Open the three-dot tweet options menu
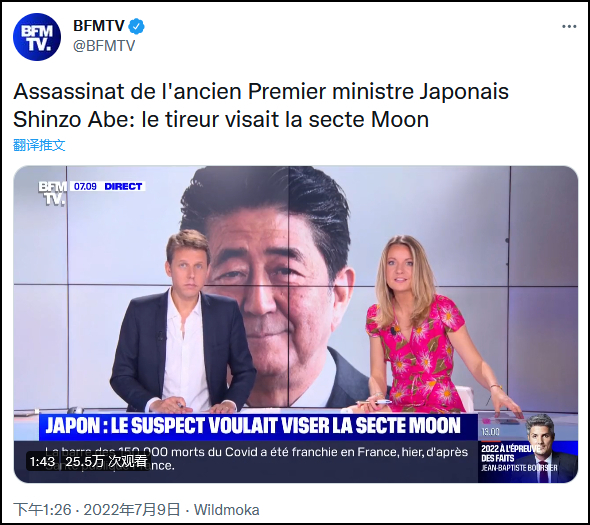The height and width of the screenshot is (525, 590). 569,26
